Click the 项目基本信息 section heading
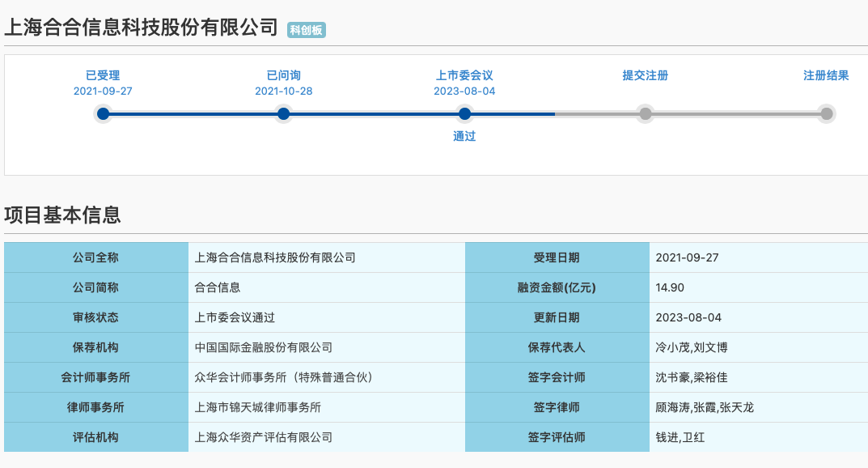 point(62,215)
